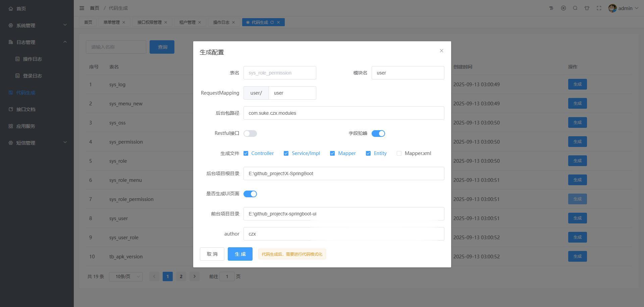Focus the 后台包路径 input field
This screenshot has width=644, height=307.
pos(344,113)
